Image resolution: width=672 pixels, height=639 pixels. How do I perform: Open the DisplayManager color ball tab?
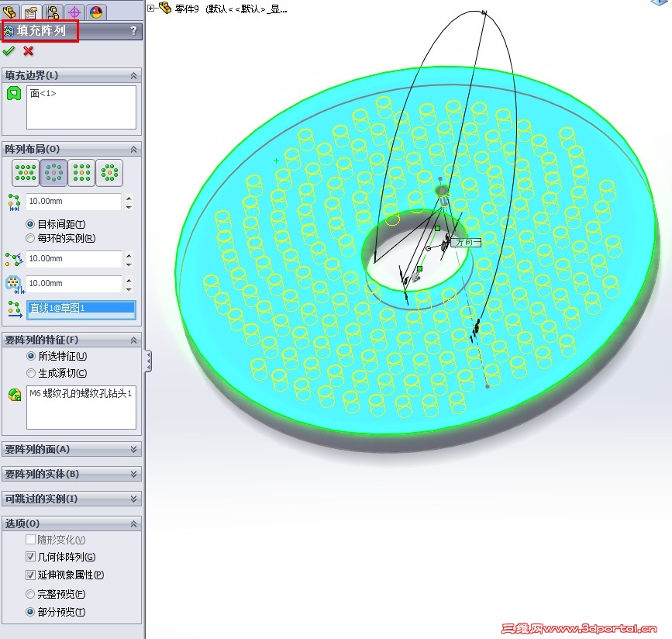pos(96,12)
